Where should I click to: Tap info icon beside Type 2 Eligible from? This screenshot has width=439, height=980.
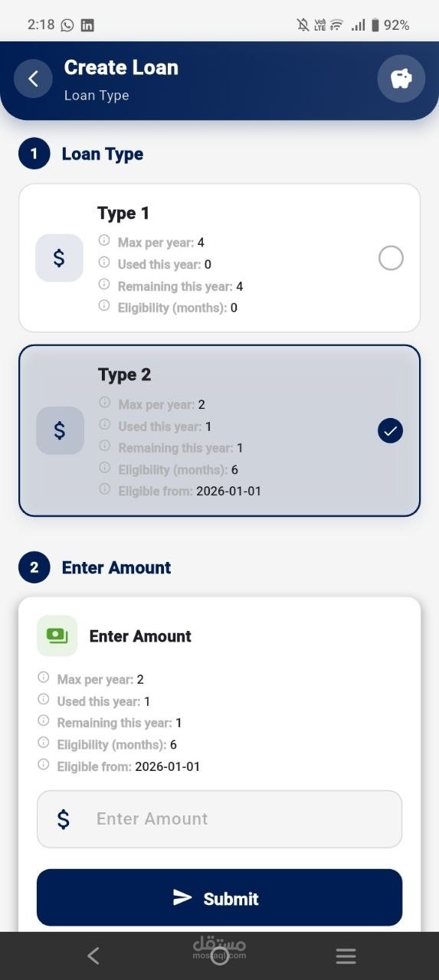tap(105, 488)
